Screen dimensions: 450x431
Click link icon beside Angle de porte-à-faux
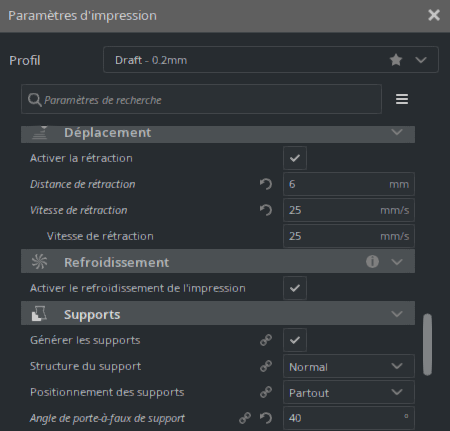point(245,418)
